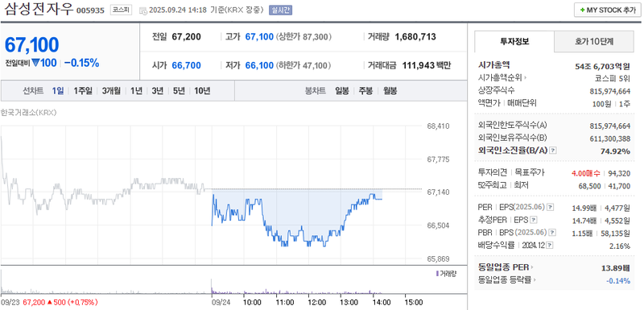644x310 pixels.
Task: Click the chart at the 13:00 time marker
Action: click(x=349, y=302)
